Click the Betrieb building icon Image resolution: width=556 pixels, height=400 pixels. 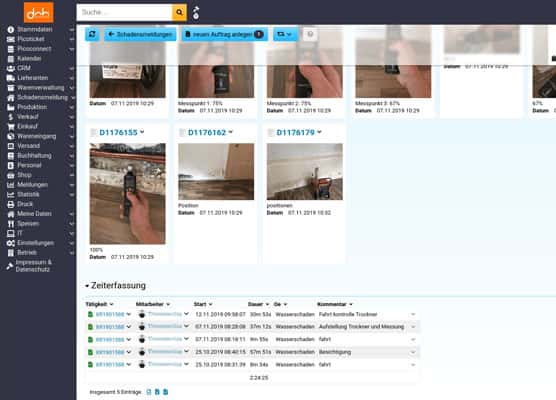(x=11, y=252)
